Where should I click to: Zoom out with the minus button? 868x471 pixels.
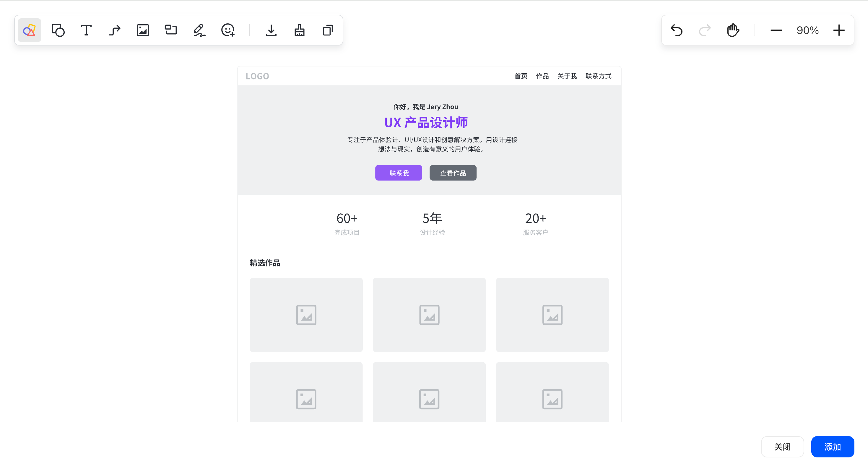(x=776, y=30)
